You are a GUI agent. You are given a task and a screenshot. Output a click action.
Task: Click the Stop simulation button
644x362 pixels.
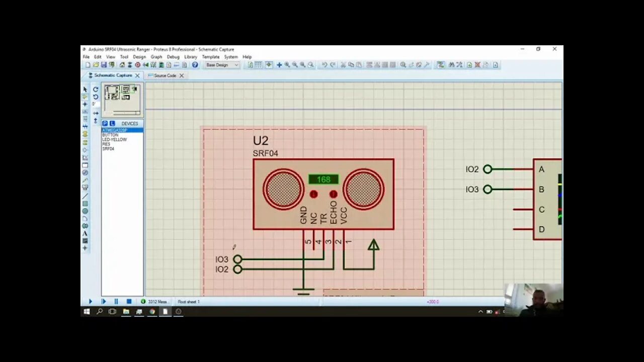[x=129, y=302]
